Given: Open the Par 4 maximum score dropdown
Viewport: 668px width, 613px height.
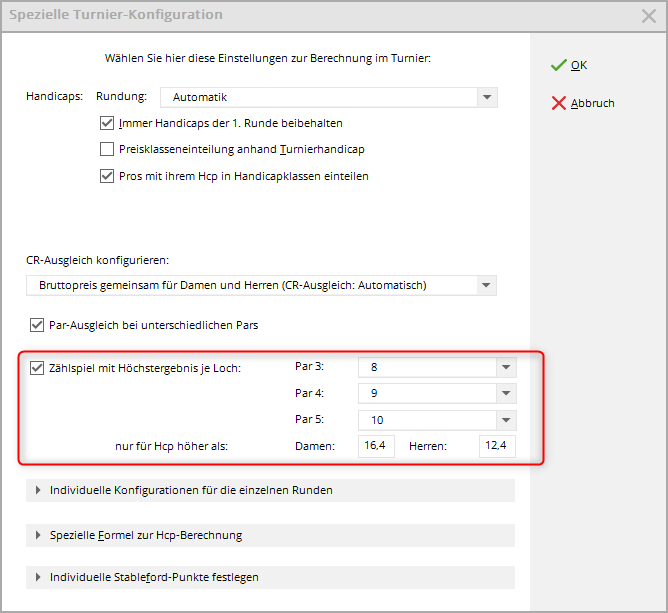Looking at the screenshot, I should click(x=506, y=393).
